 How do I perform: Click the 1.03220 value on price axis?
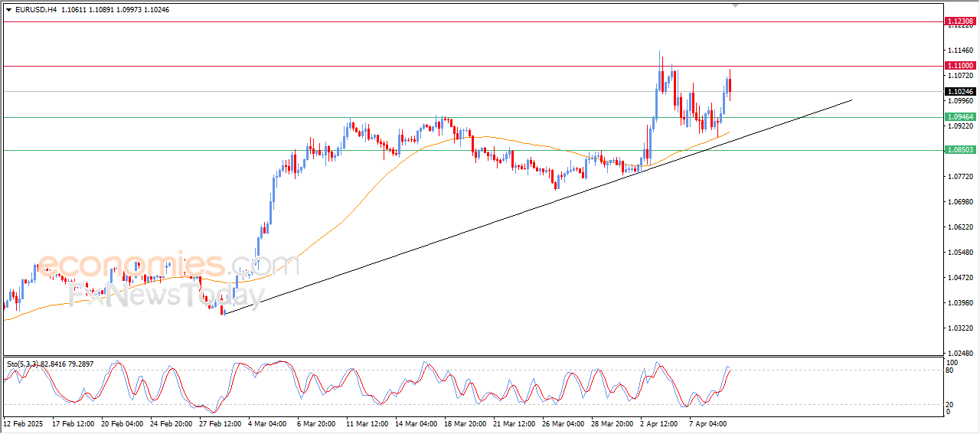(960, 328)
